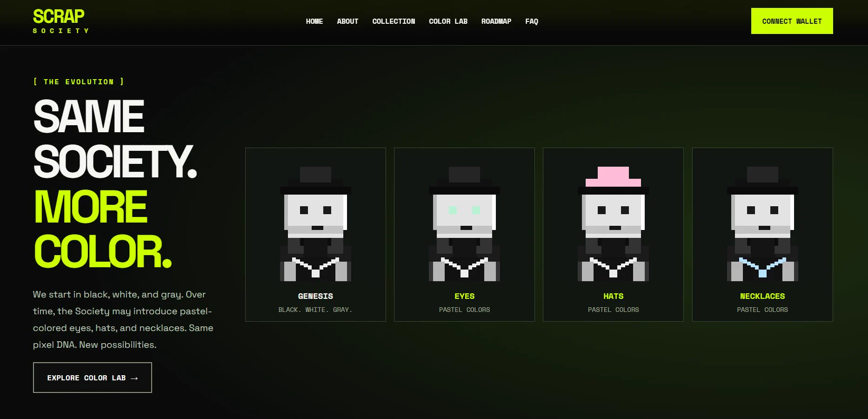The width and height of the screenshot is (868, 419).
Task: Click 'PASTEL COLORS' under the Hats card
Action: (x=613, y=310)
